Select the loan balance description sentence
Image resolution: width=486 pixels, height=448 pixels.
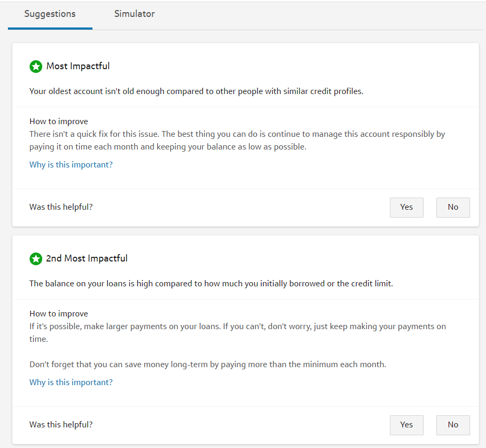point(211,284)
